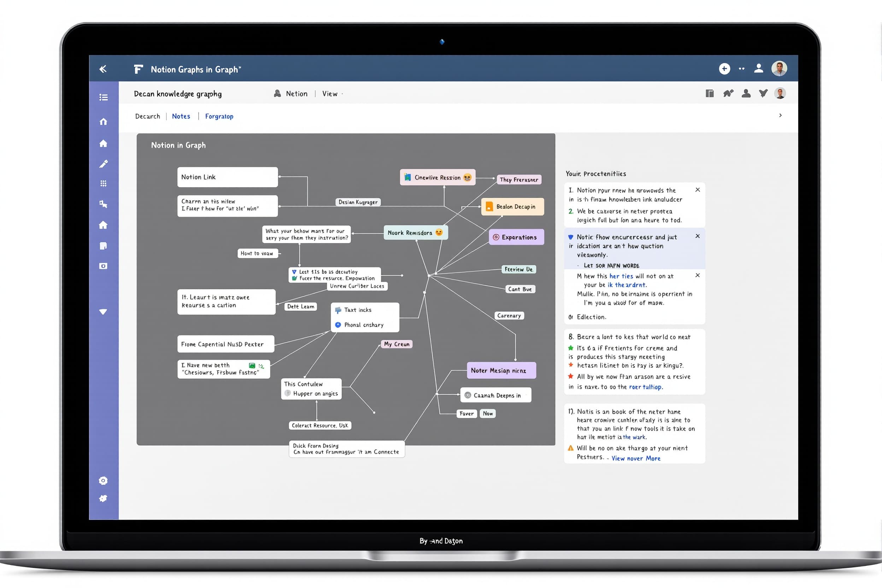Toggle the Phonal cnshary radio option
Image resolution: width=882 pixels, height=588 pixels.
[x=338, y=325]
